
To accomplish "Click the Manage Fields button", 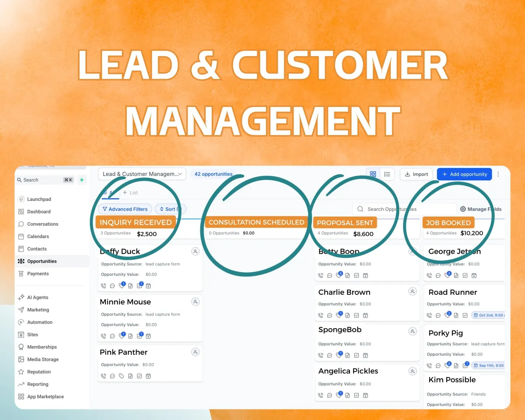I will tap(481, 209).
